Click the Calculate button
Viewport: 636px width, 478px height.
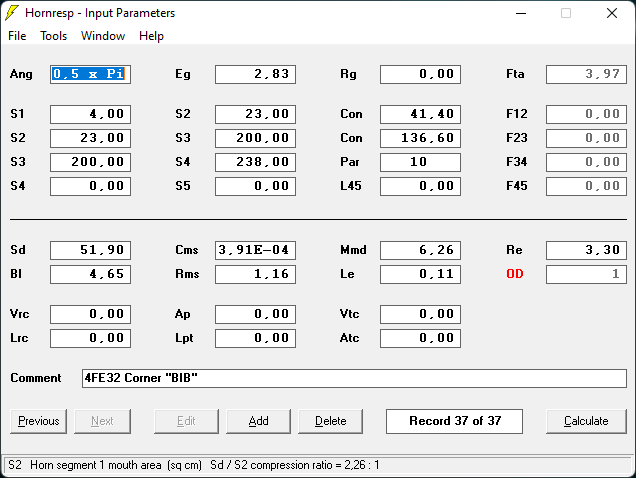tap(586, 421)
